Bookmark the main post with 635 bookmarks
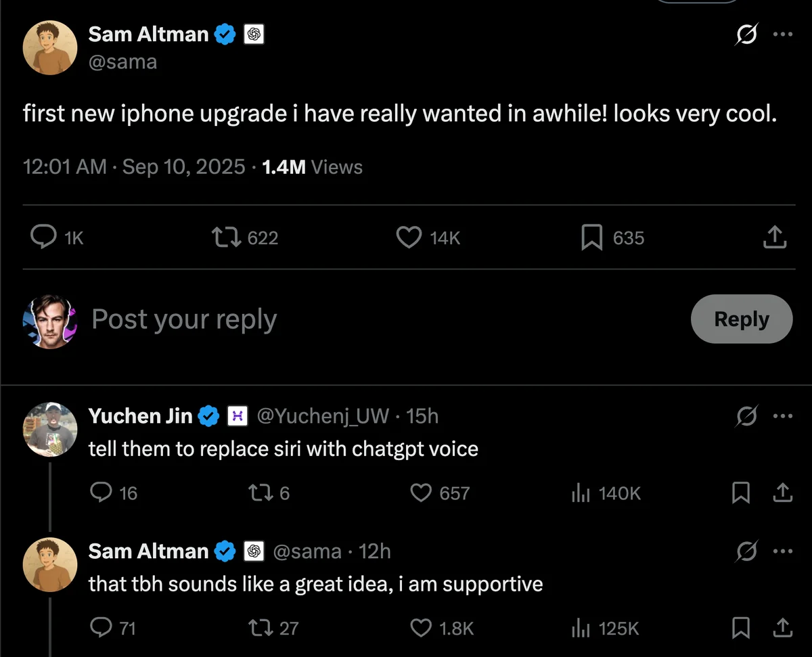This screenshot has width=812, height=657. [x=592, y=237]
